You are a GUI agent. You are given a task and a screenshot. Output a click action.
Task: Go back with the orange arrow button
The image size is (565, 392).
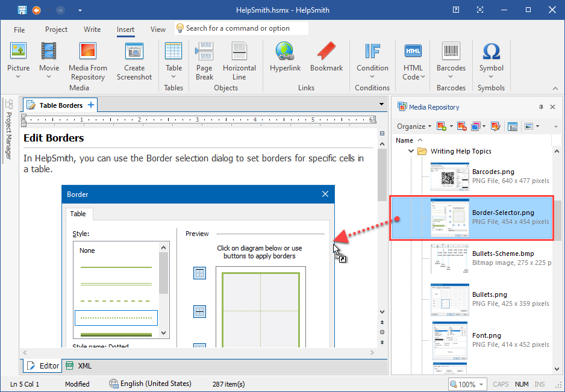tap(36, 10)
